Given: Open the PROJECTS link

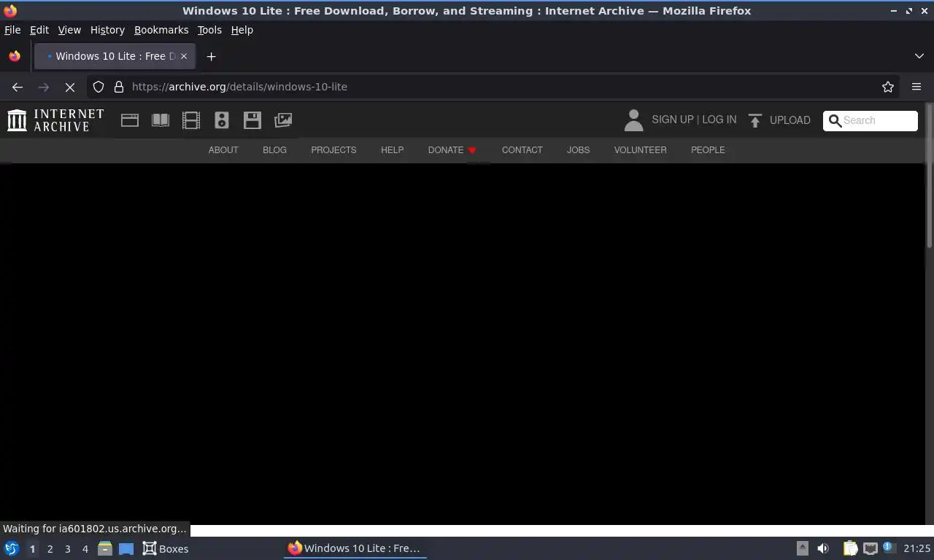Looking at the screenshot, I should click(x=333, y=150).
